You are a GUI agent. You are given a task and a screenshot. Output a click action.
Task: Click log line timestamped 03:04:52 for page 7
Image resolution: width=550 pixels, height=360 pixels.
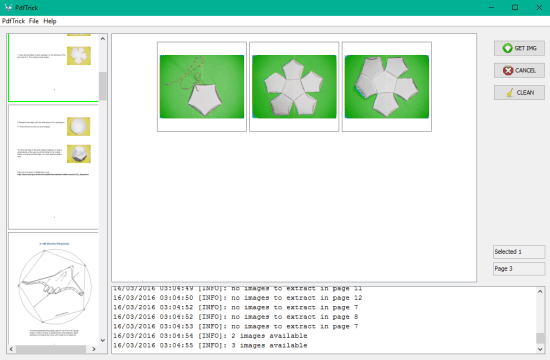pos(235,307)
